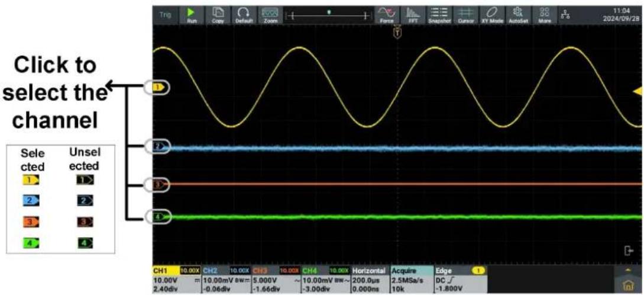The width and height of the screenshot is (644, 295).
Task: Enable Cursor measurement
Action: point(465,15)
